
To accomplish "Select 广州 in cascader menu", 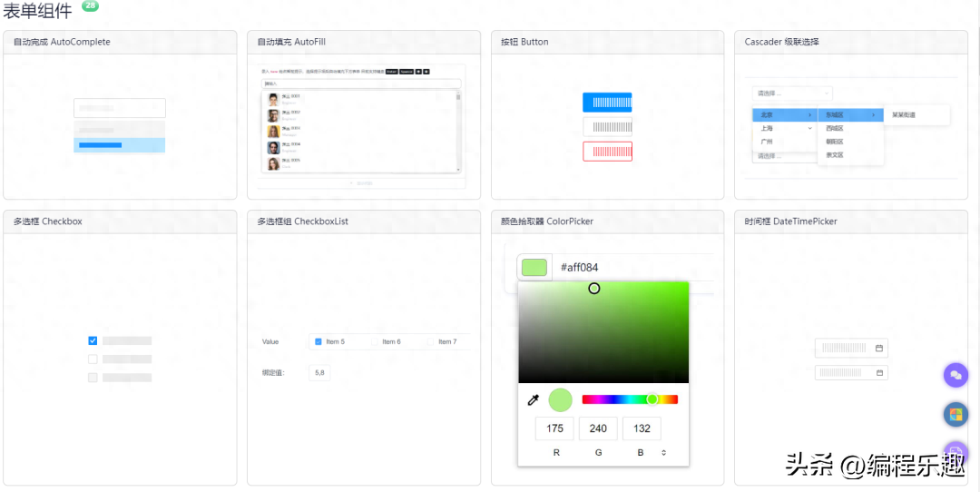I will (768, 142).
